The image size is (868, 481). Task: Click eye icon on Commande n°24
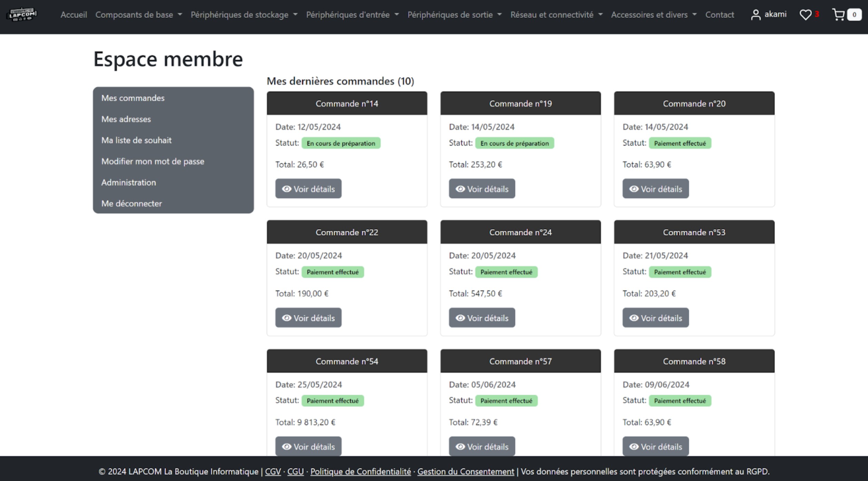[460, 318]
